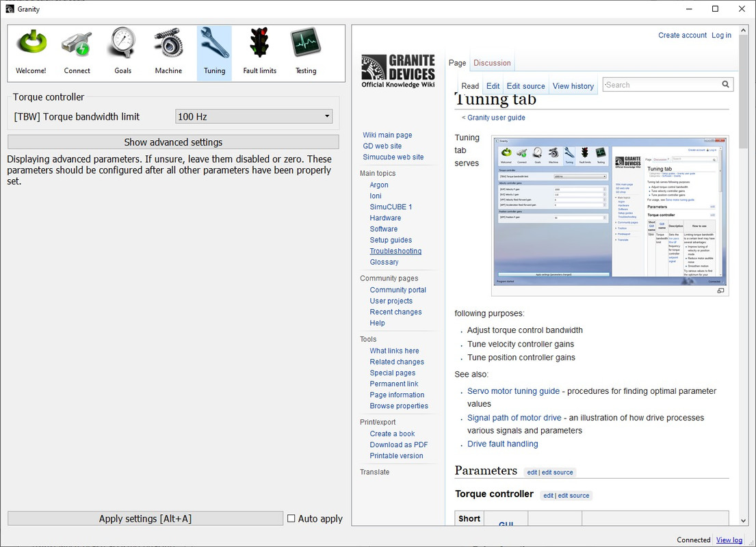Click Download as PDF link
Viewport: 756px width, 547px height.
(x=399, y=445)
